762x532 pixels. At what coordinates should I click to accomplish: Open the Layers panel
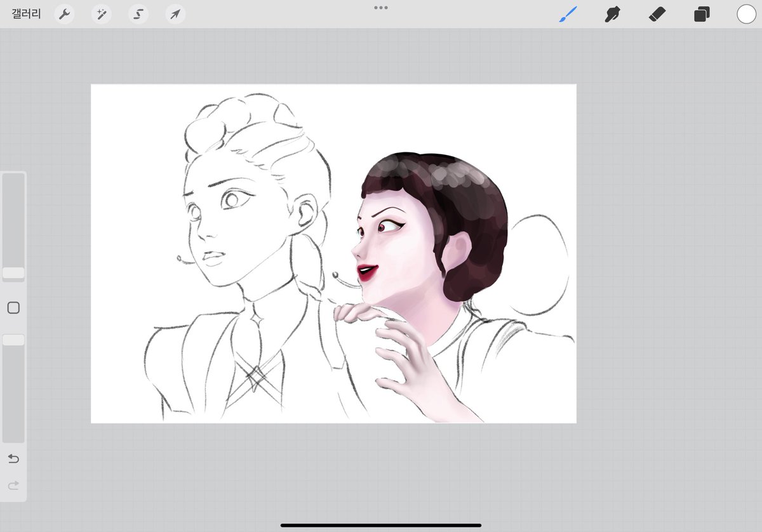tap(702, 14)
